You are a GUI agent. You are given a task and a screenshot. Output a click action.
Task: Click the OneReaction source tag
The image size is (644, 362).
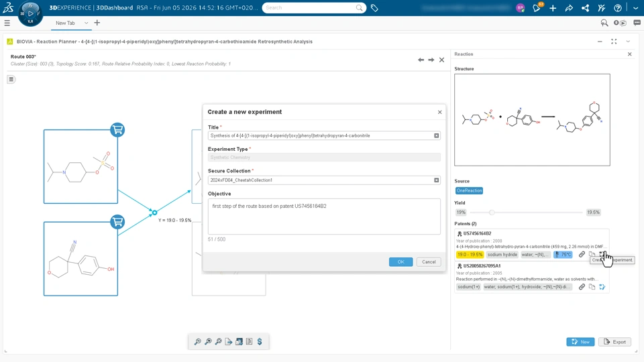469,190
